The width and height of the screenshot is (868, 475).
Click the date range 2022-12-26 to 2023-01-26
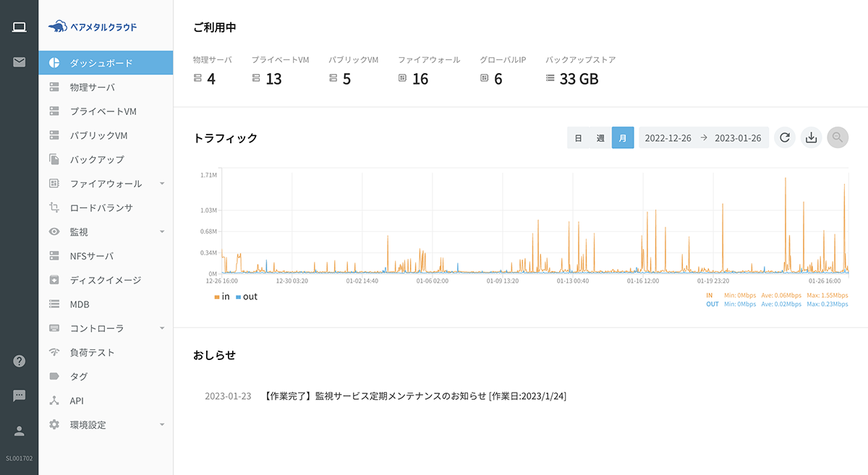point(704,137)
